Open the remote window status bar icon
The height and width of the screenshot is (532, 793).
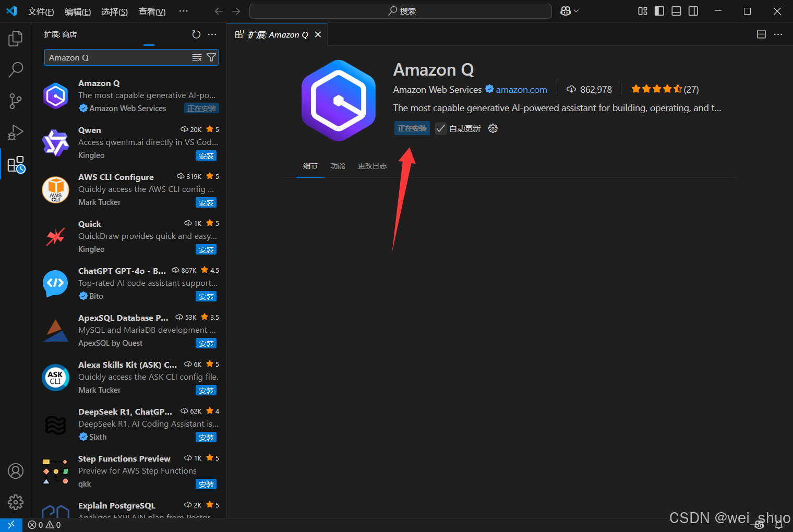[11, 525]
